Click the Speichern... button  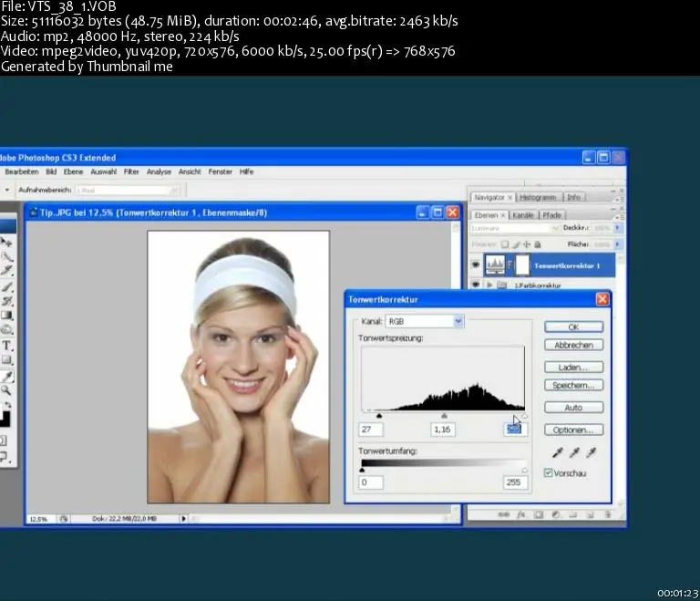click(573, 385)
